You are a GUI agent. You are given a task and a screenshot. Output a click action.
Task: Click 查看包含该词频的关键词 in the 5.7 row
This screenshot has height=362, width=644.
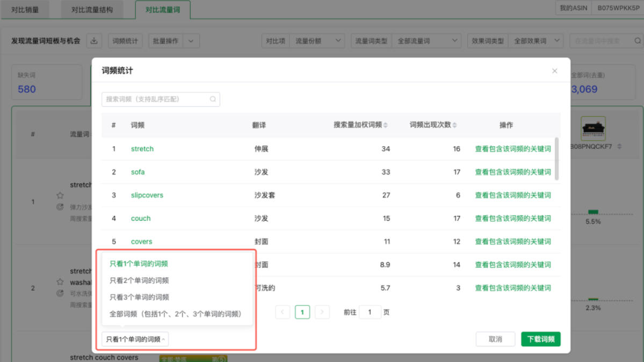click(x=512, y=288)
